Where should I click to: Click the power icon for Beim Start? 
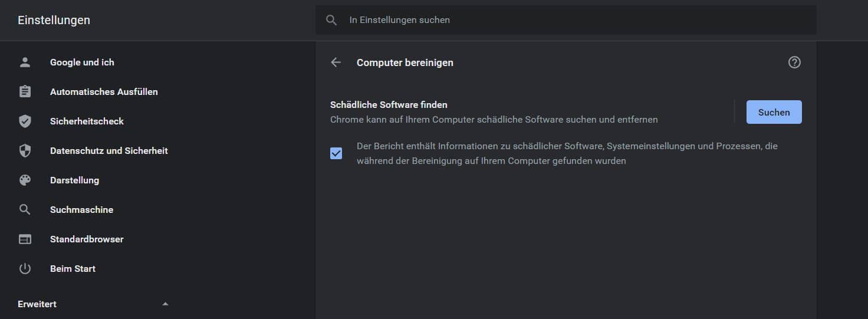pyautogui.click(x=25, y=269)
